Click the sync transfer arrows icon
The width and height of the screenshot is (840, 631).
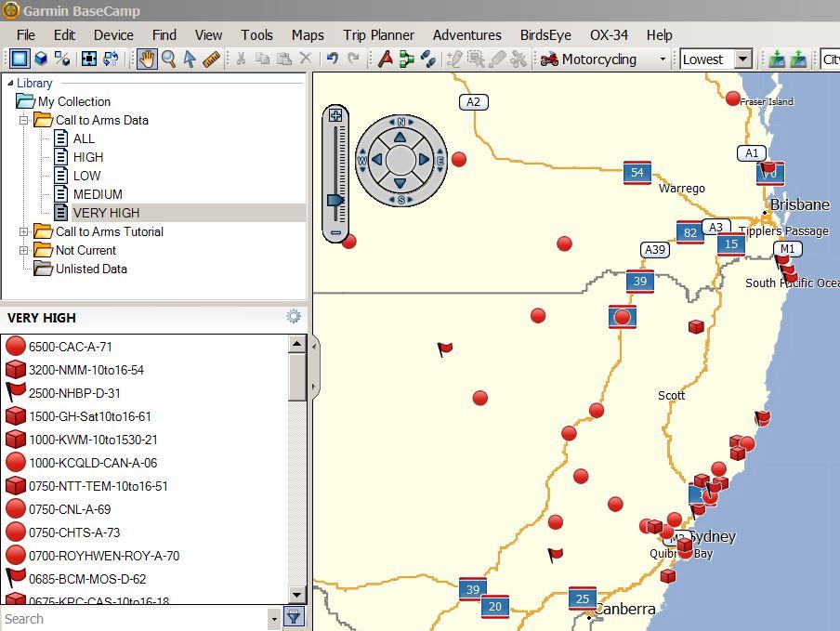[x=111, y=59]
